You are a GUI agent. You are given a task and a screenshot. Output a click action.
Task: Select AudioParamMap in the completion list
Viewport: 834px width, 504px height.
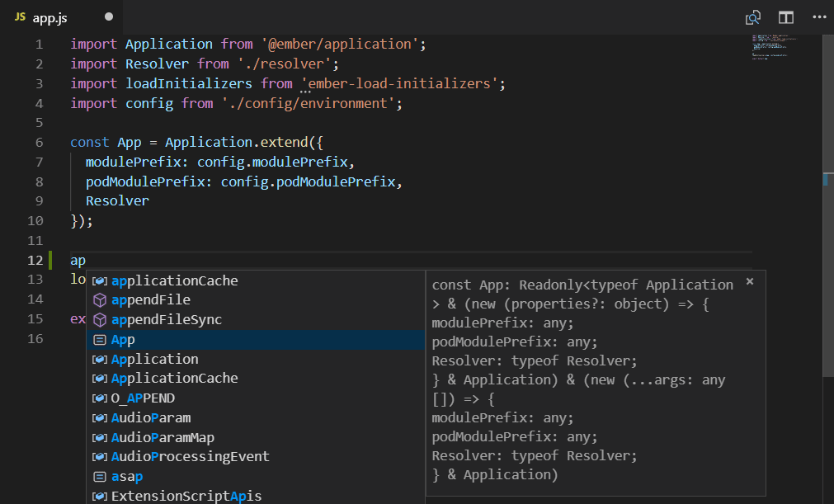[163, 438]
